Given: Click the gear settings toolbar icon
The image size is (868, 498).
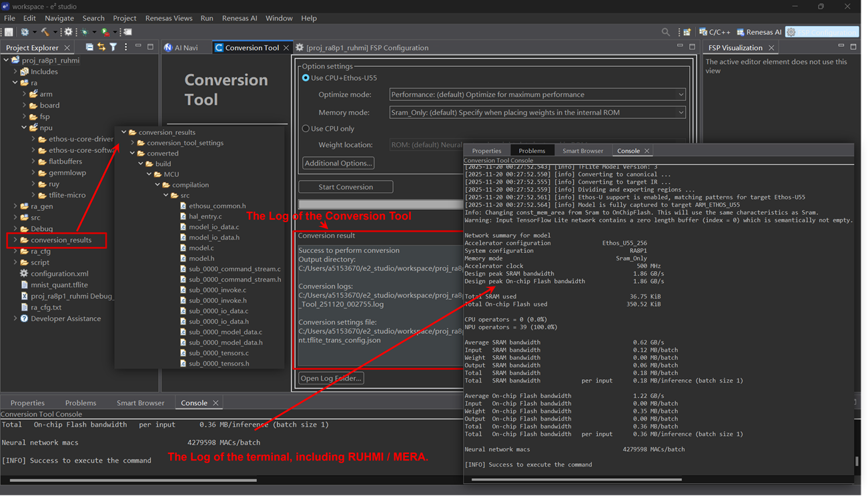Looking at the screenshot, I should tap(68, 32).
